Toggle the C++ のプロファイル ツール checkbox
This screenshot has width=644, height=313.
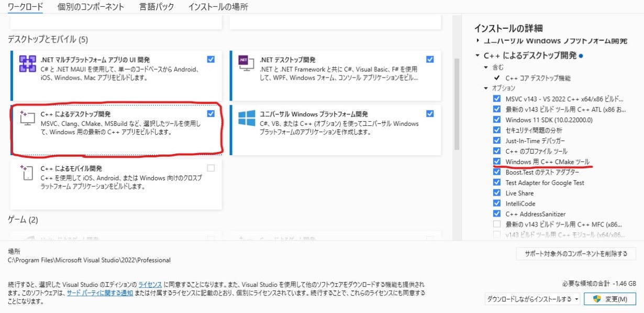pyautogui.click(x=496, y=151)
